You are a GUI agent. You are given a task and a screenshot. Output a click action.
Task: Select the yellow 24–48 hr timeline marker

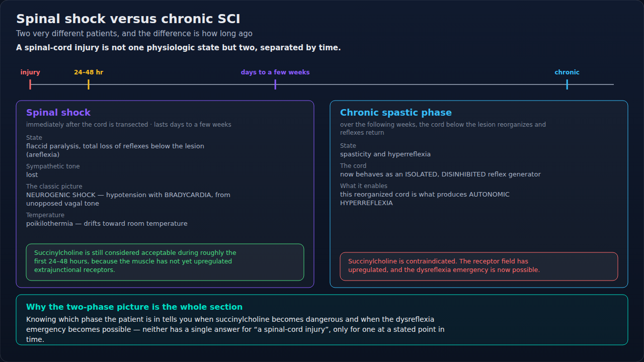[89, 84]
